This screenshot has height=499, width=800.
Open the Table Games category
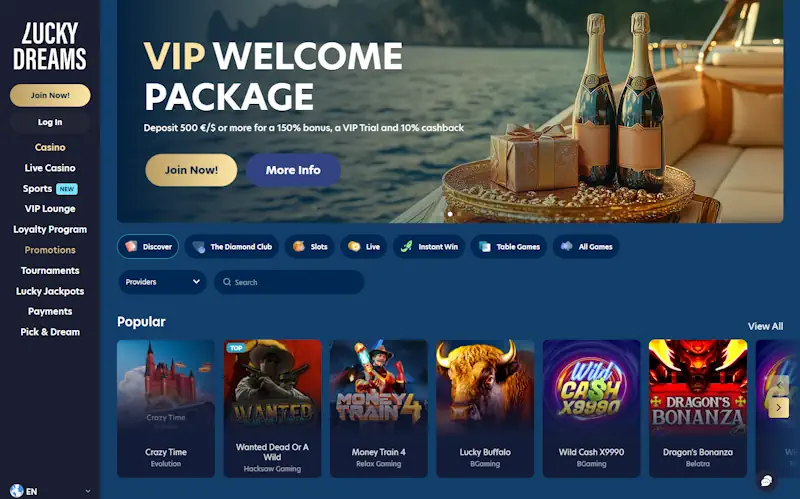coord(509,246)
